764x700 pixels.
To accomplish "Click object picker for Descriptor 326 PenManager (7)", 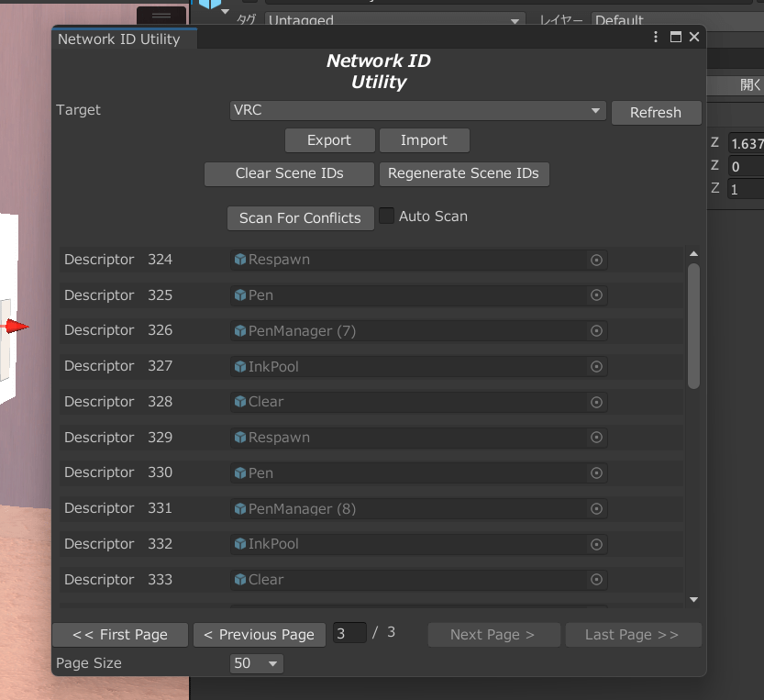I will [x=596, y=331].
